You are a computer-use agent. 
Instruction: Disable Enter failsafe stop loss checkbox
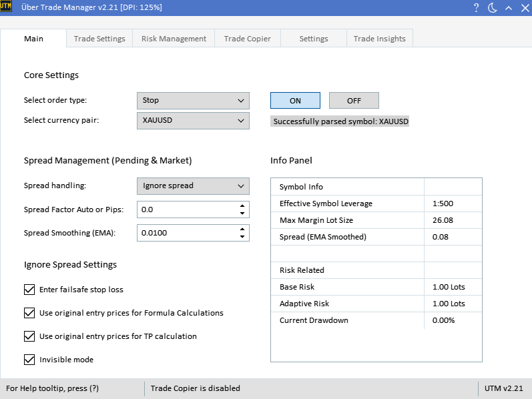click(29, 290)
